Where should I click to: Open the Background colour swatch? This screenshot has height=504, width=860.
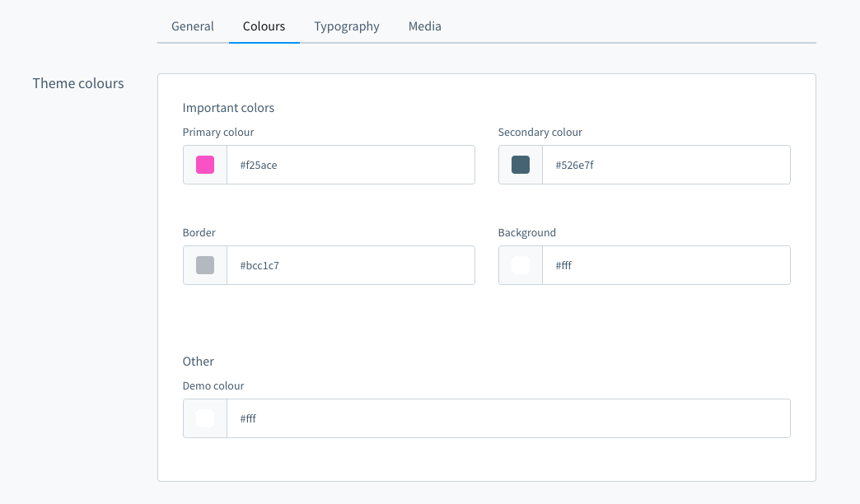[519, 264]
